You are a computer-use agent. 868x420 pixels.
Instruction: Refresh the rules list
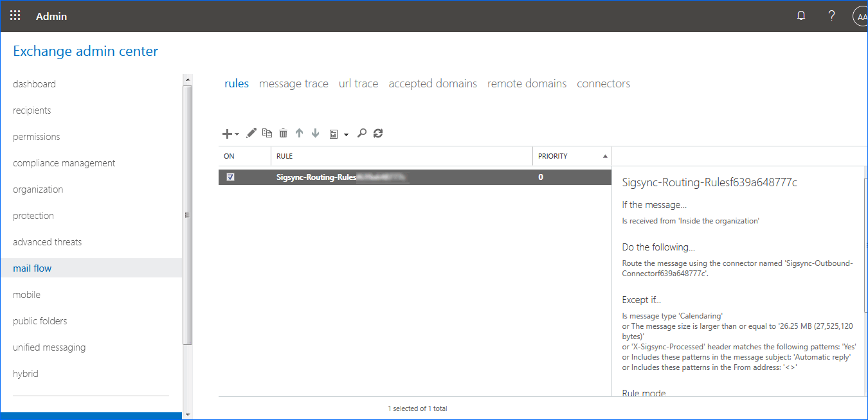pyautogui.click(x=378, y=133)
